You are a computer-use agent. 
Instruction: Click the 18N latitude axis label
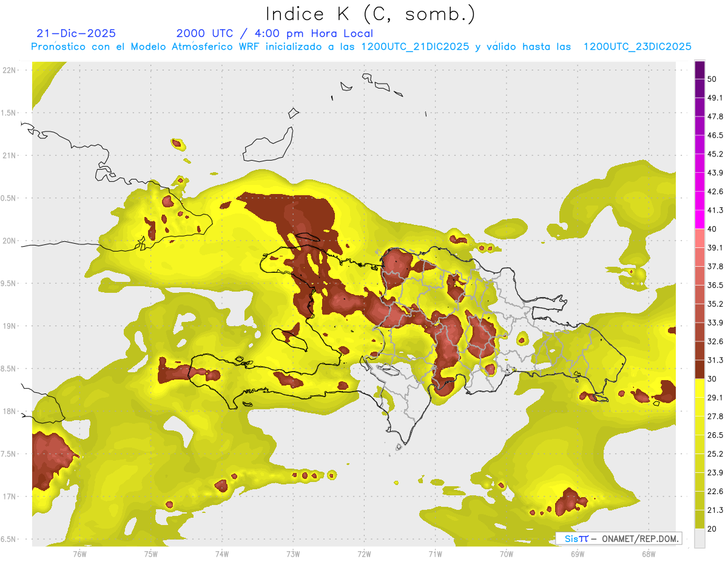(9, 412)
